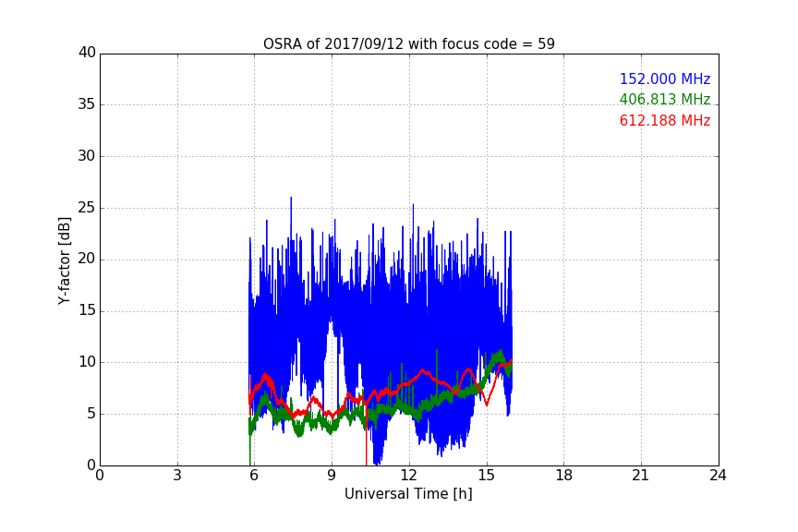Click the y-axis tick value 25
Screen dimensions: 798x532
[87, 208]
